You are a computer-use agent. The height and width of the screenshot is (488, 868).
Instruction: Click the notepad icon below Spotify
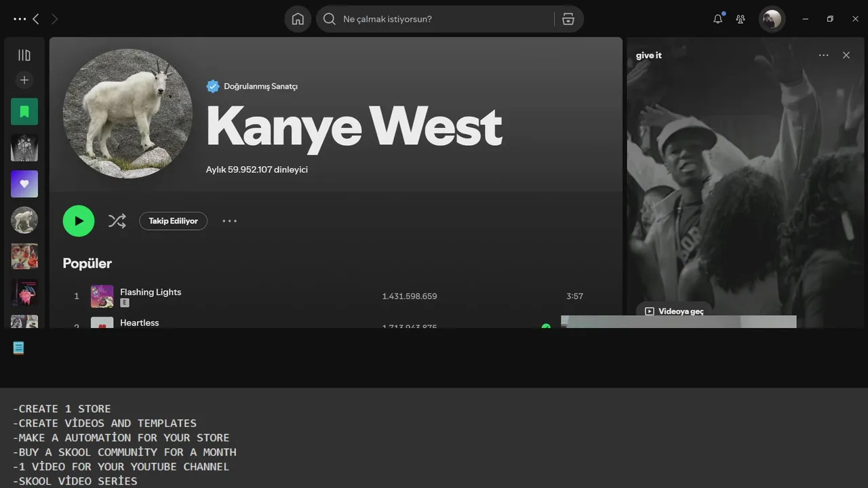[18, 348]
